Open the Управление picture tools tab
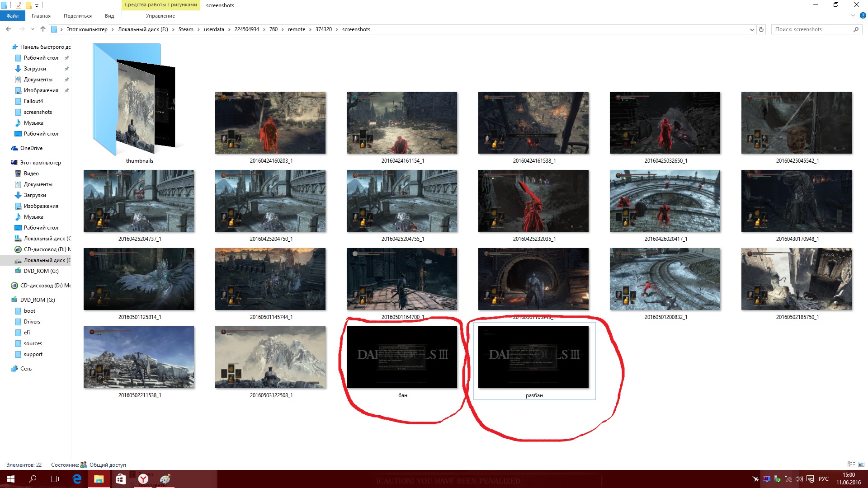This screenshot has height=488, width=868. point(160,16)
